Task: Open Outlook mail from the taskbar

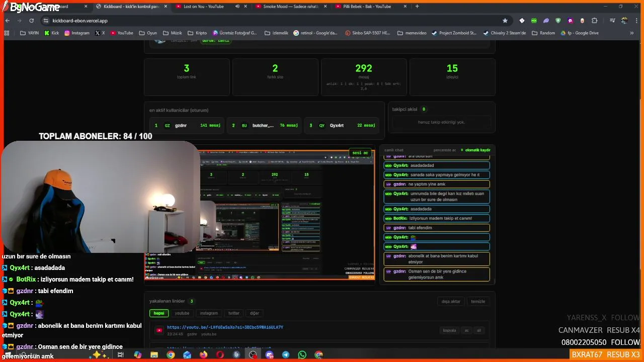Action: (x=187, y=354)
